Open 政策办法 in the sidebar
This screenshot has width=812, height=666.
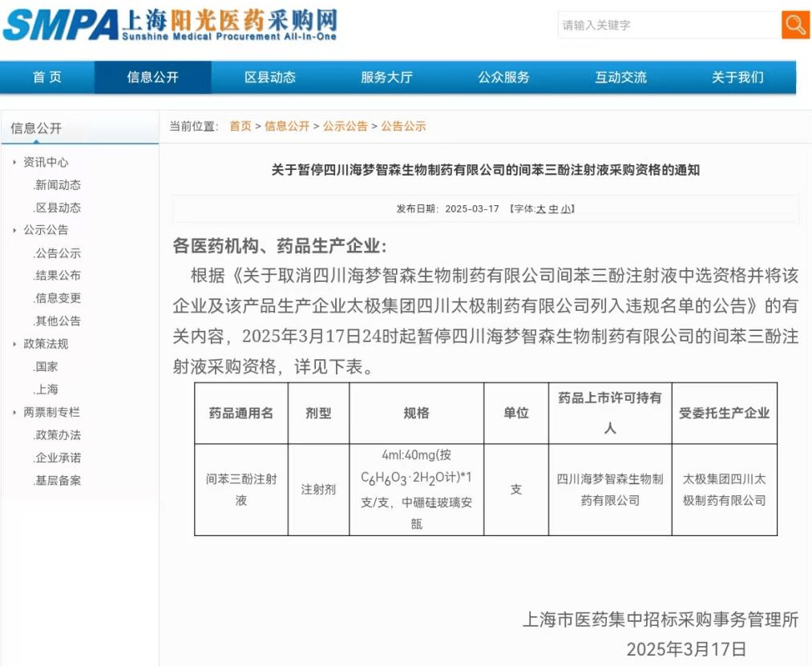tap(57, 435)
